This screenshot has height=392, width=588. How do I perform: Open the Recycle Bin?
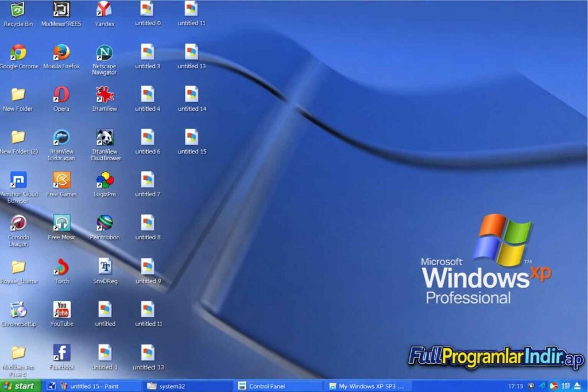tap(16, 10)
